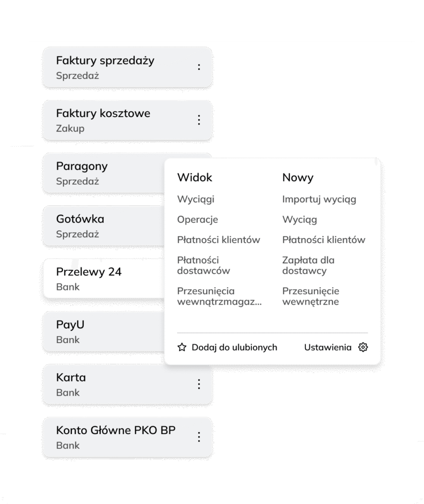
Task: Select Wyciągi under Widok
Action: coord(196,199)
